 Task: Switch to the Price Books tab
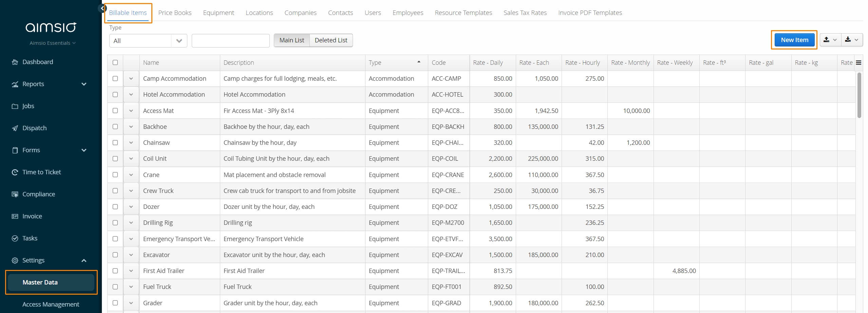175,13
